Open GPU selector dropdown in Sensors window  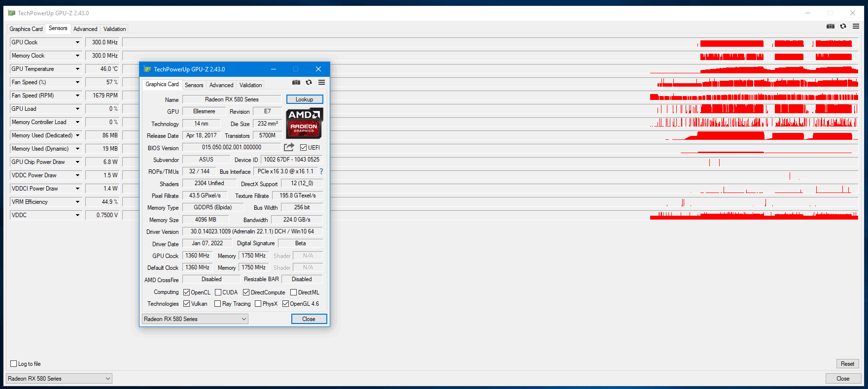point(59,378)
